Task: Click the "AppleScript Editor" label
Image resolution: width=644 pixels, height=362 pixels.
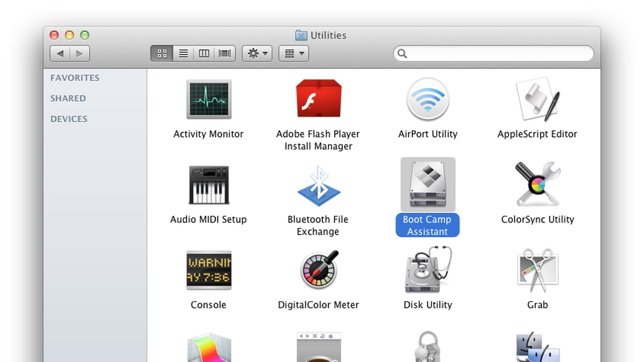Action: 537,134
